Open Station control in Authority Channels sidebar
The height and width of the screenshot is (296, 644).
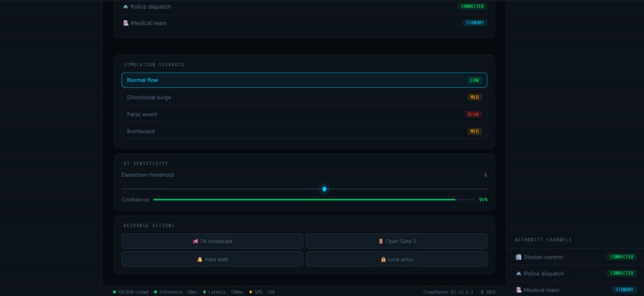[576, 257]
